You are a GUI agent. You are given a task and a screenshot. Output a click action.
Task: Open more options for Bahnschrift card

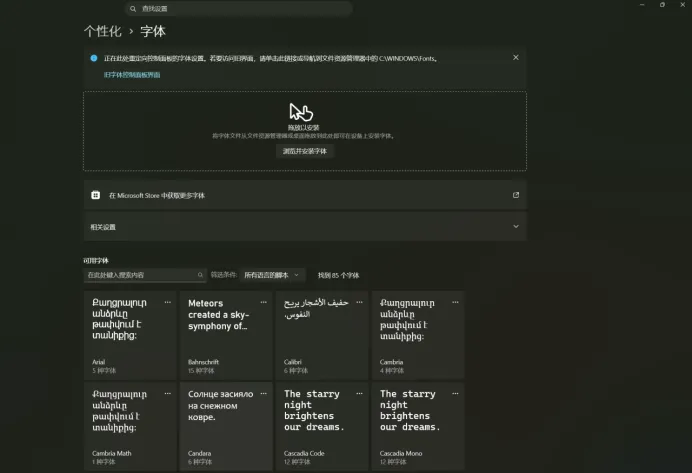tap(263, 302)
